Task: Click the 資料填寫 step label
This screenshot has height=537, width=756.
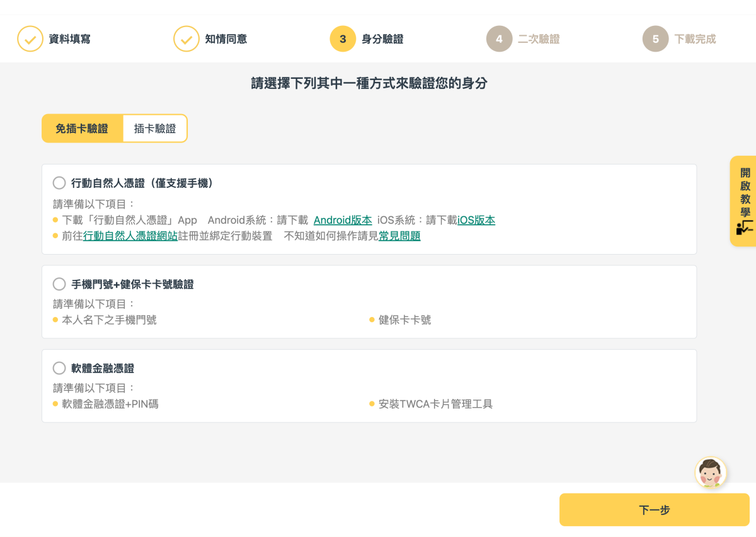Action: tap(70, 39)
